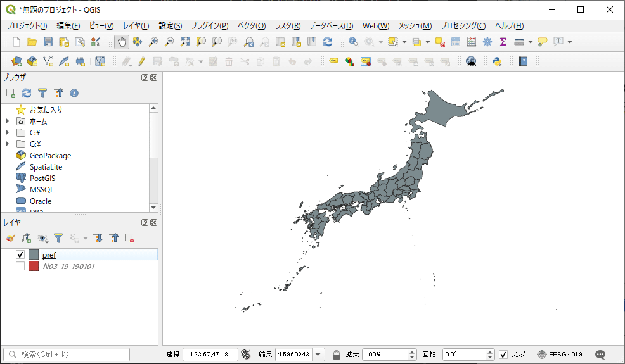Click Zoom Full extent icon
Image resolution: width=625 pixels, height=364 pixels.
[185, 42]
